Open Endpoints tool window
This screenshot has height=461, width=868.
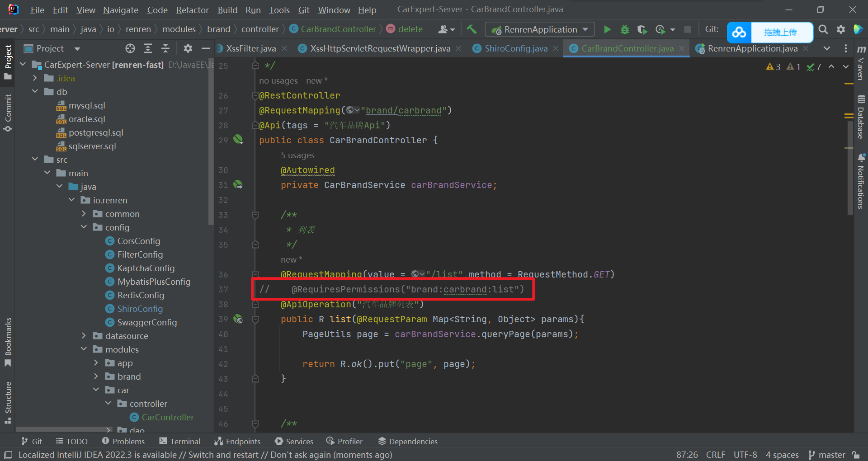(237, 442)
